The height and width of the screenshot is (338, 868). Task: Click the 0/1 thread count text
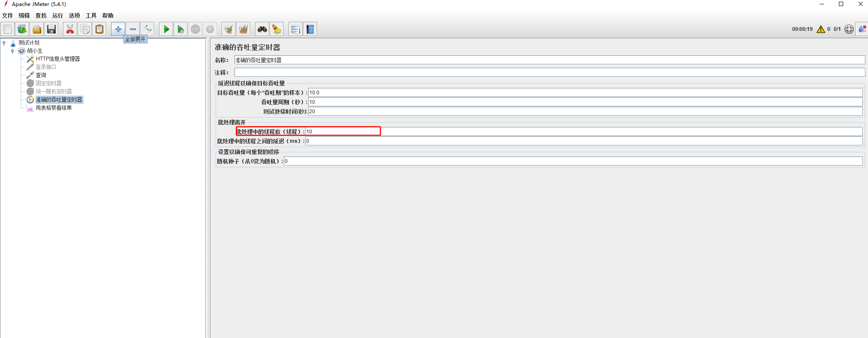[837, 29]
